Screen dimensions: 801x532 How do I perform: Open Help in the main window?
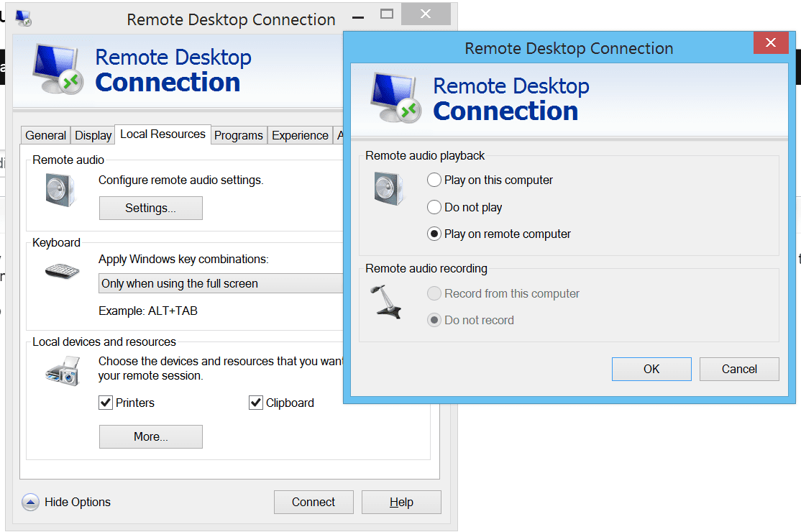401,503
